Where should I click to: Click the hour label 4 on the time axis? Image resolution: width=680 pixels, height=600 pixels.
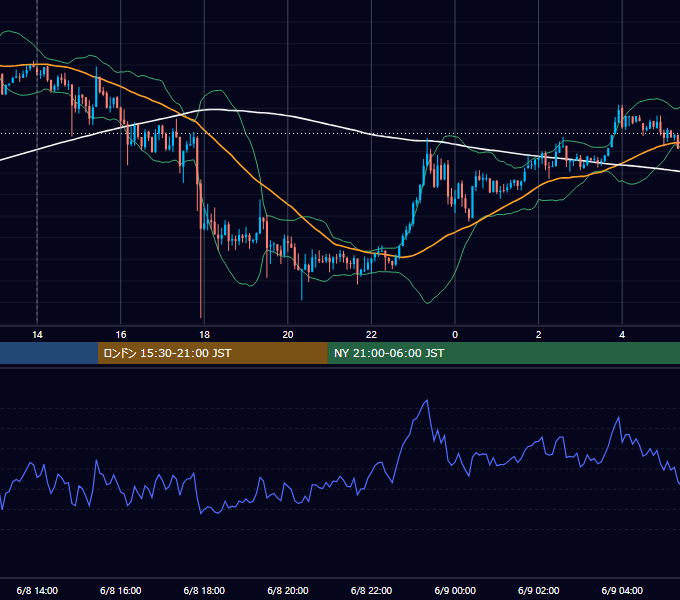click(622, 335)
